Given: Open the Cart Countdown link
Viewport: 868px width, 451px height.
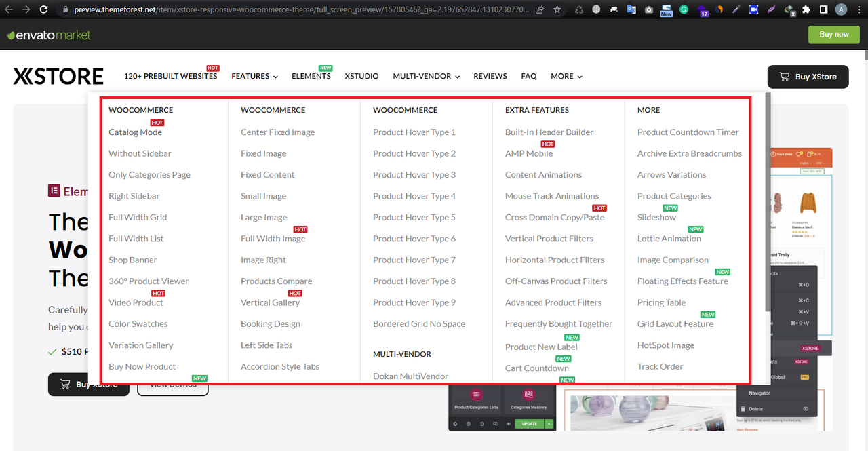Looking at the screenshot, I should pyautogui.click(x=537, y=368).
